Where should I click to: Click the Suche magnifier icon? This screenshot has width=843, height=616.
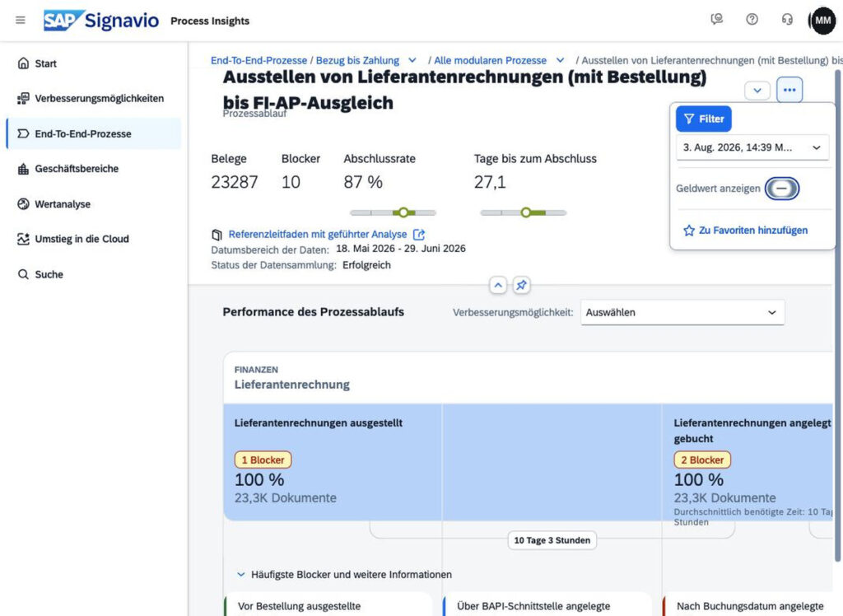point(23,274)
